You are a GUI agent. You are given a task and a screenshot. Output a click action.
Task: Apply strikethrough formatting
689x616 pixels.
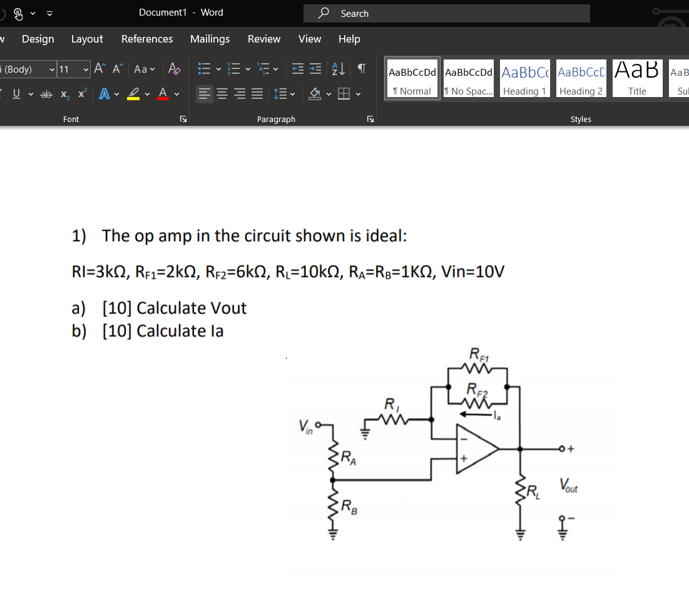(x=46, y=93)
